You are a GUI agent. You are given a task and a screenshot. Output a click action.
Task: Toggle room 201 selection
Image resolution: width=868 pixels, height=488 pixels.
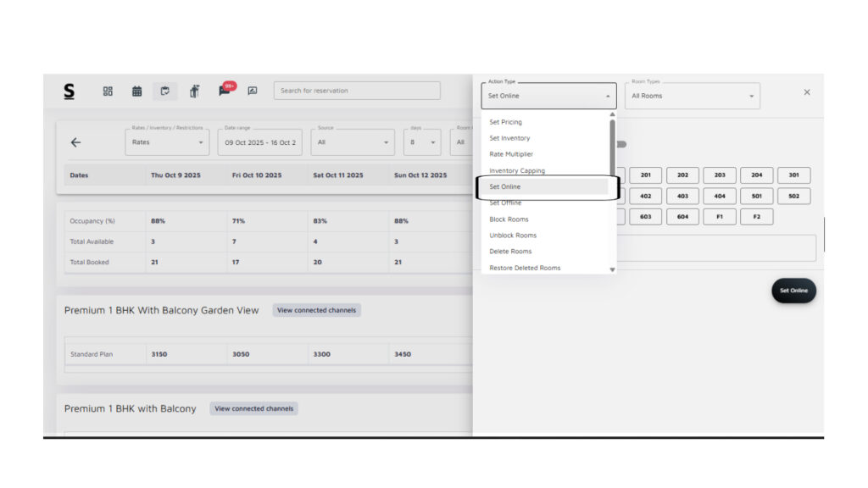click(x=645, y=175)
